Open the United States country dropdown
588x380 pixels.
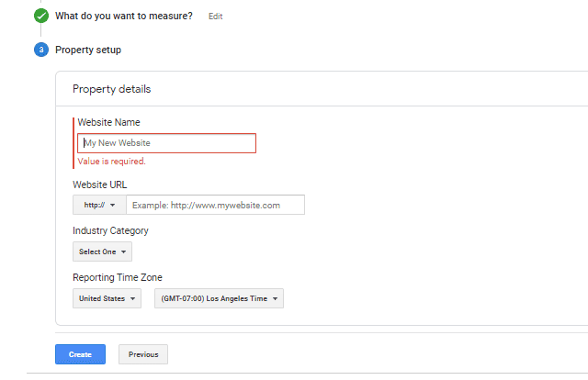pos(107,298)
